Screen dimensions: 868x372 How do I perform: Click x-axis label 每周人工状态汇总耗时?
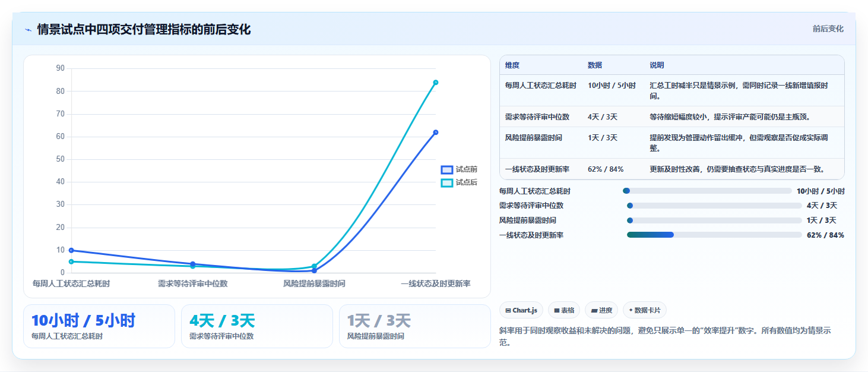click(71, 284)
